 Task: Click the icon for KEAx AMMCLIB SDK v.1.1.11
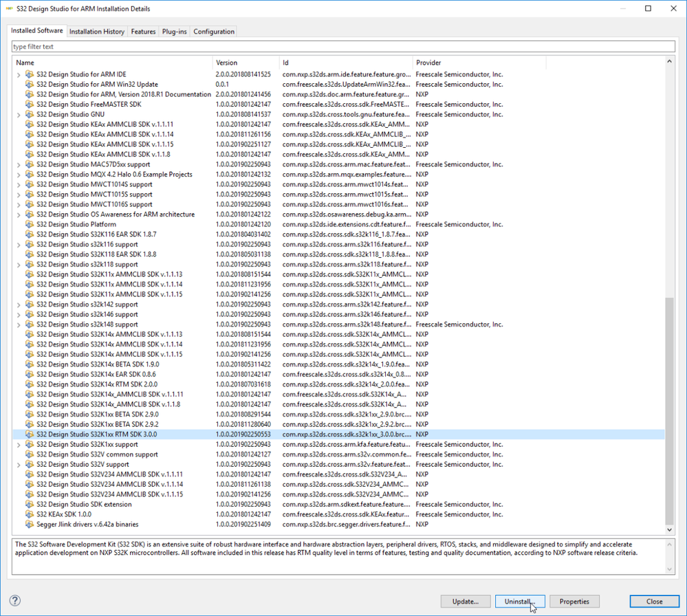[30, 124]
